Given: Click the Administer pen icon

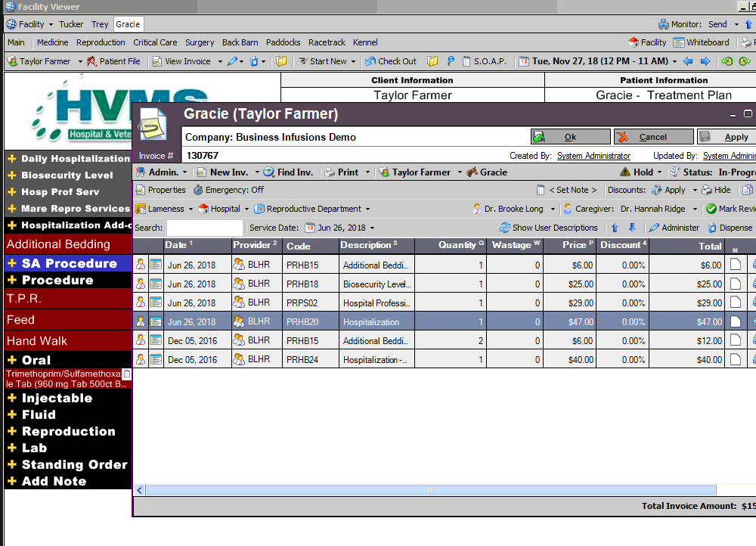Looking at the screenshot, I should 655,228.
